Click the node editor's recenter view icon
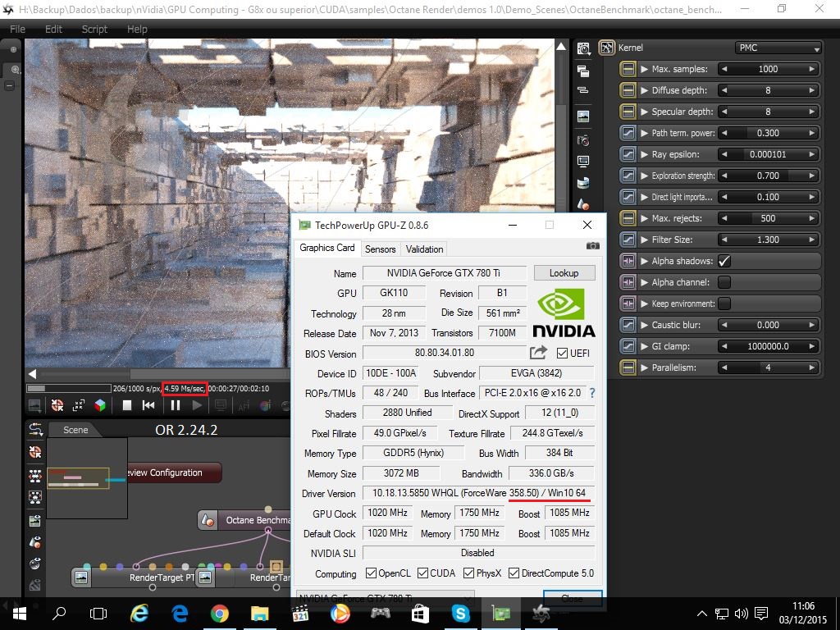This screenshot has width=840, height=630. (35, 452)
